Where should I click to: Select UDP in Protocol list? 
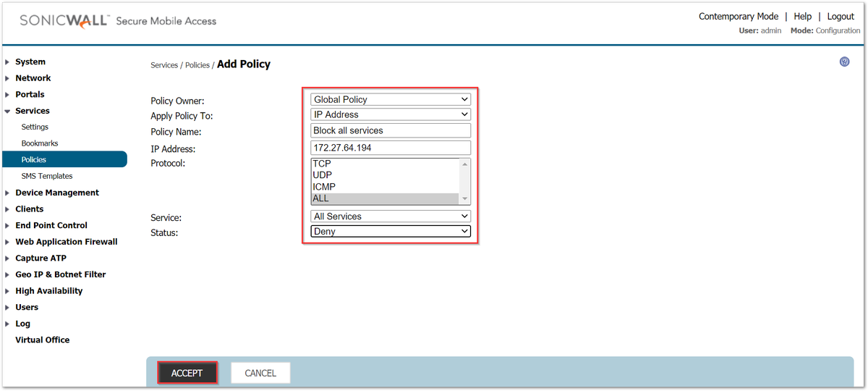tap(385, 175)
